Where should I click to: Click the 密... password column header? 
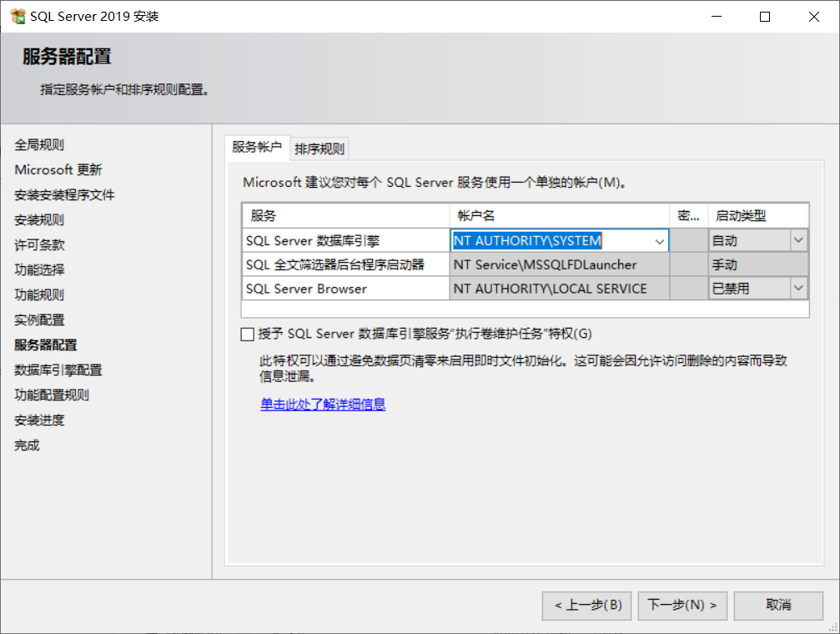[689, 216]
